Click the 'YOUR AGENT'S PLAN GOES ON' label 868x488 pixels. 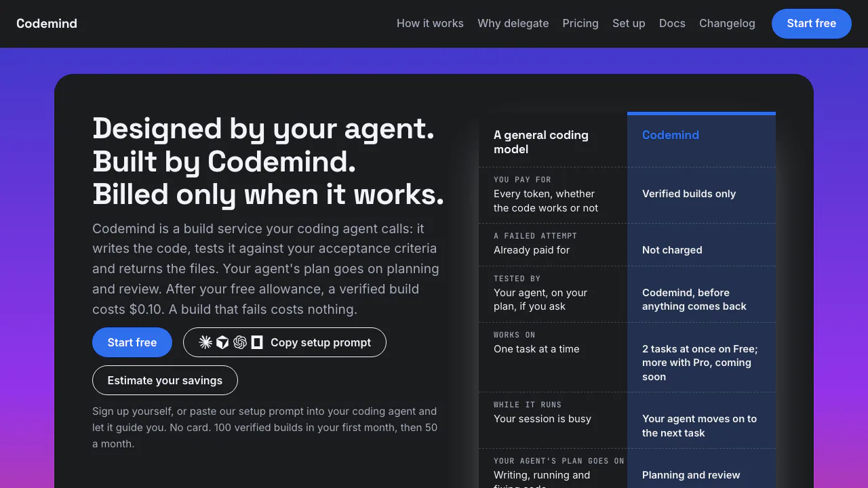pyautogui.click(x=559, y=461)
